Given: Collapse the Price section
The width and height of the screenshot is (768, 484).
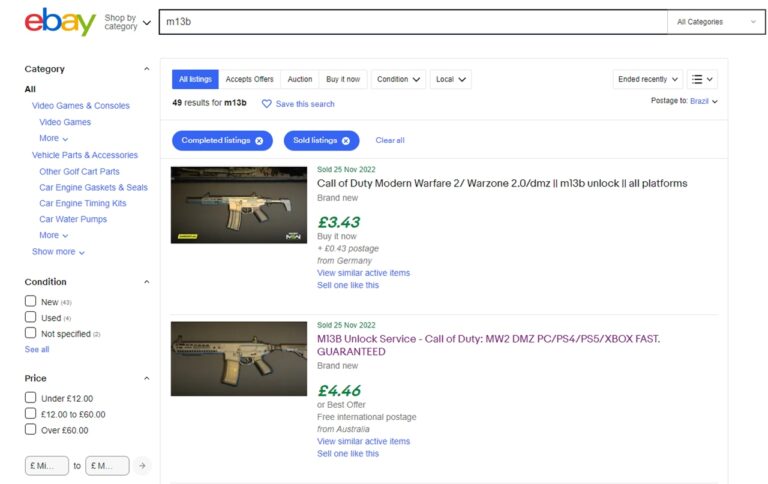Looking at the screenshot, I should coord(146,378).
